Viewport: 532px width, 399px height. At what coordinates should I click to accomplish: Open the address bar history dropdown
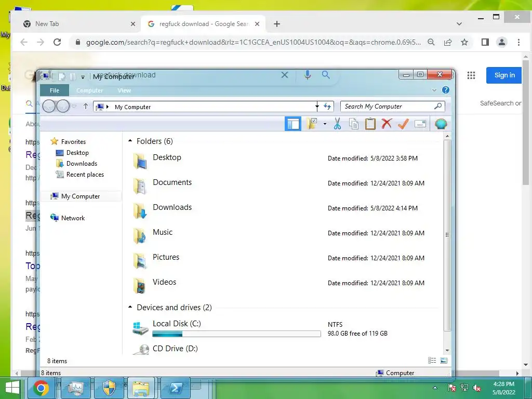coord(317,107)
